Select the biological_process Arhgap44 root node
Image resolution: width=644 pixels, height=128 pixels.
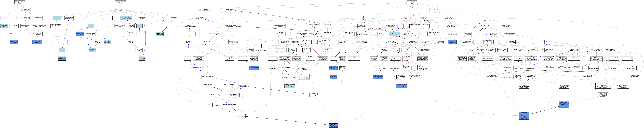click(412, 3)
